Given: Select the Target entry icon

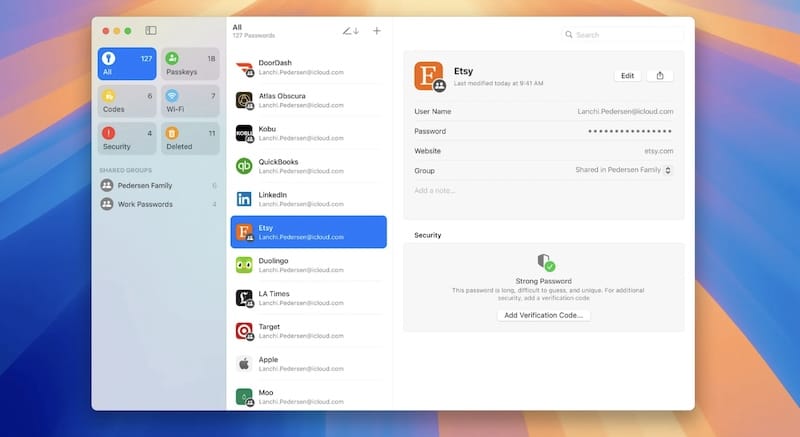Looking at the screenshot, I should [x=244, y=331].
